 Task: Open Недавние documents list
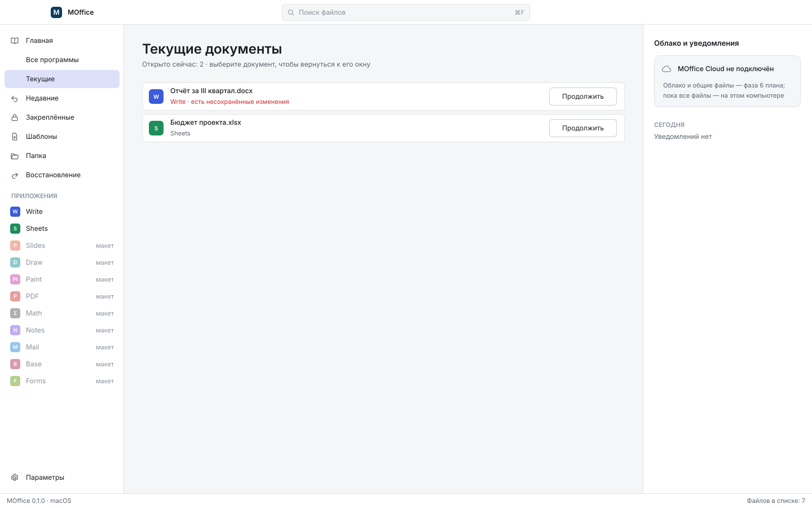click(62, 98)
